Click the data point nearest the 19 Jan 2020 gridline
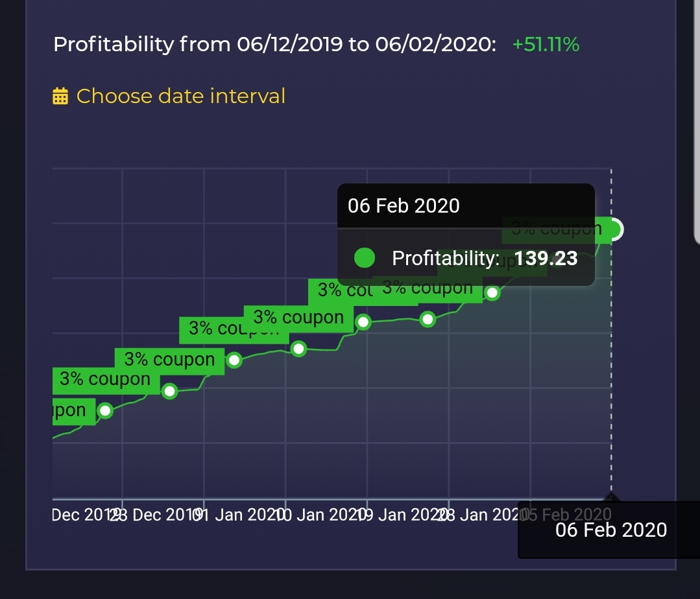Screen dimensions: 700x599 [363, 322]
